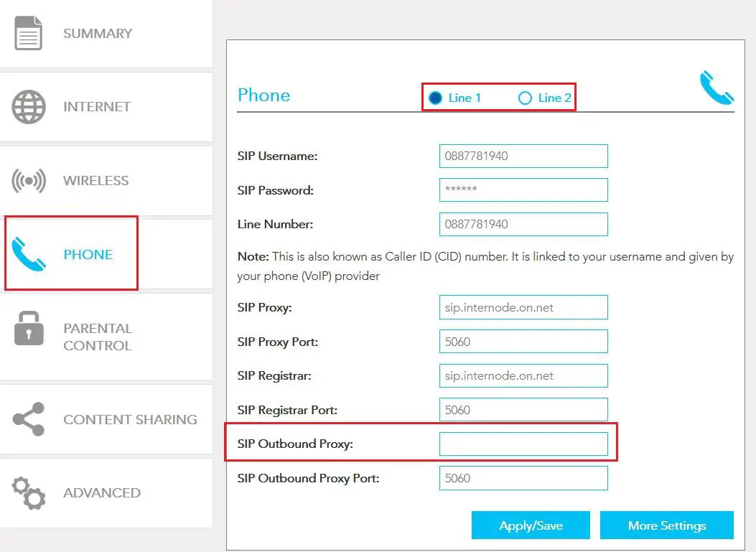Open More Settings
The height and width of the screenshot is (552, 756).
click(x=666, y=525)
